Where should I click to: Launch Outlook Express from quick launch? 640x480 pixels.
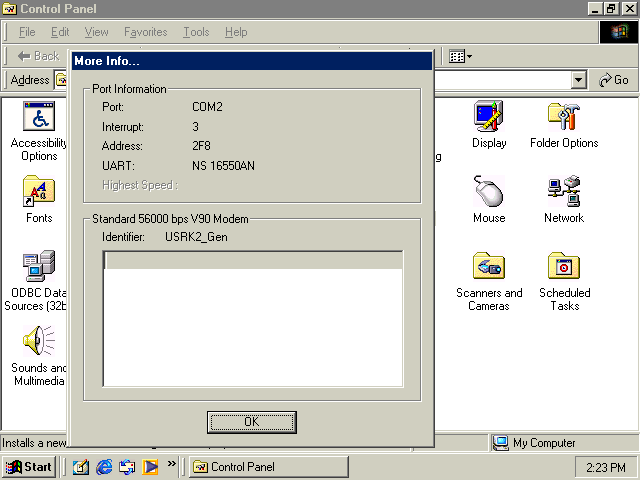pyautogui.click(x=127, y=467)
